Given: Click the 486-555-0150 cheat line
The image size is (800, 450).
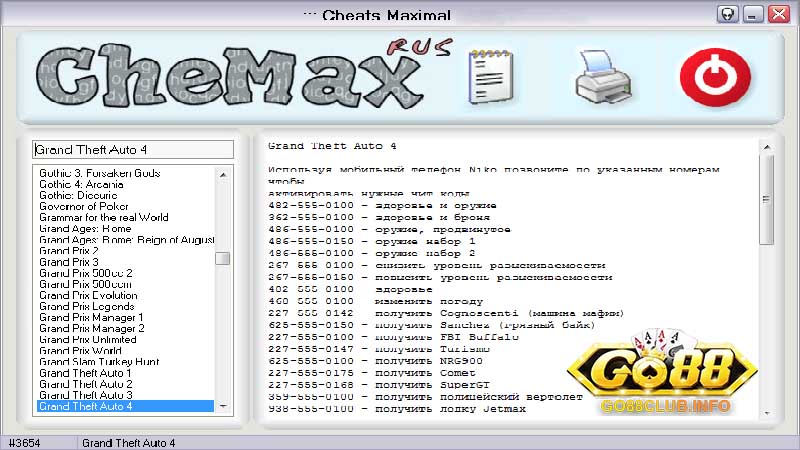Looking at the screenshot, I should [371, 241].
